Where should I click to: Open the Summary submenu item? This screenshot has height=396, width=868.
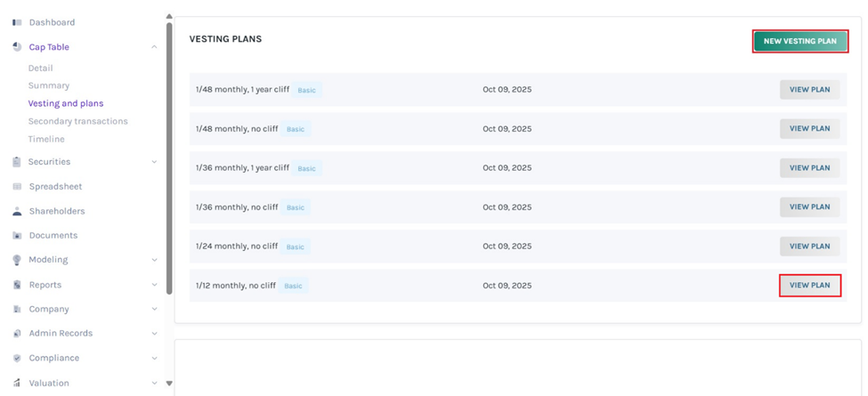[48, 85]
